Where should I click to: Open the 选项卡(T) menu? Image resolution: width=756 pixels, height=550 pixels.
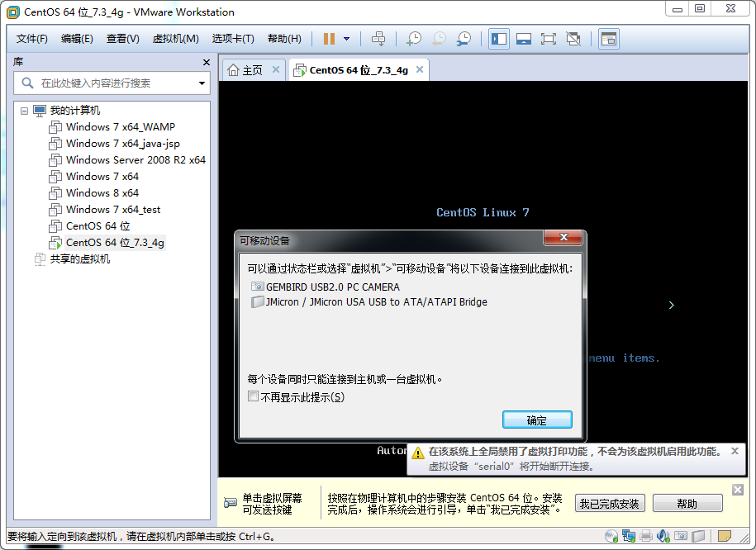click(233, 39)
